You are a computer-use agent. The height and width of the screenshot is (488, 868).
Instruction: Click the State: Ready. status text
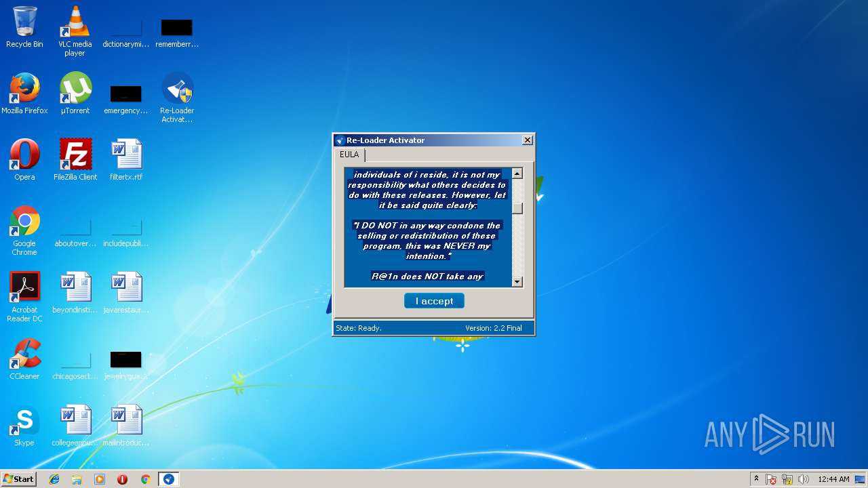tap(359, 328)
